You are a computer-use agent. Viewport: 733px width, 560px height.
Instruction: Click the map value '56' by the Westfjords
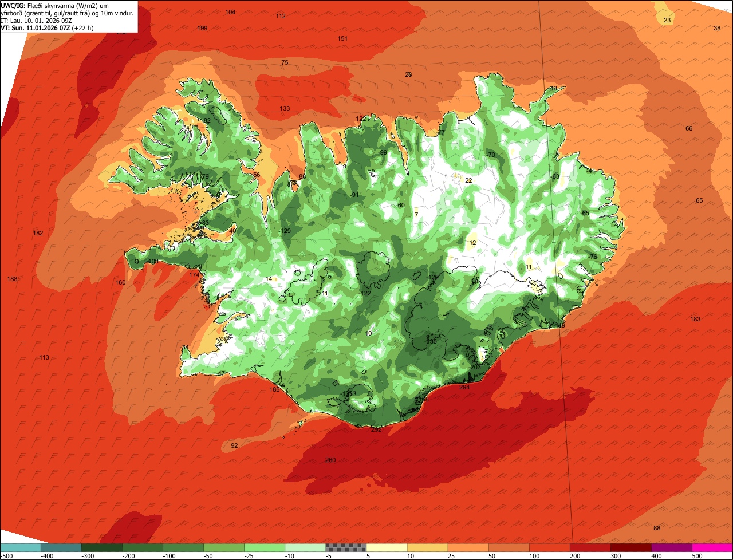click(257, 175)
